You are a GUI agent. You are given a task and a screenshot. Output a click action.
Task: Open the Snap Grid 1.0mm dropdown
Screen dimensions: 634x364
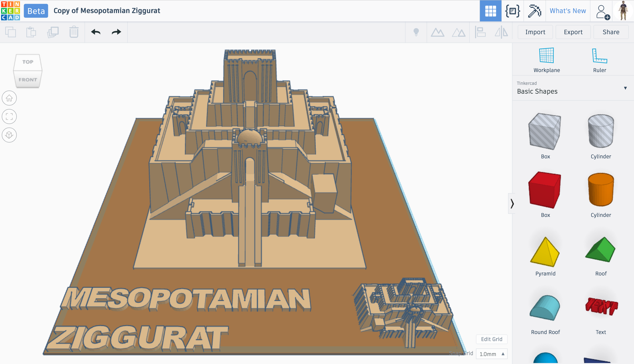(x=492, y=354)
